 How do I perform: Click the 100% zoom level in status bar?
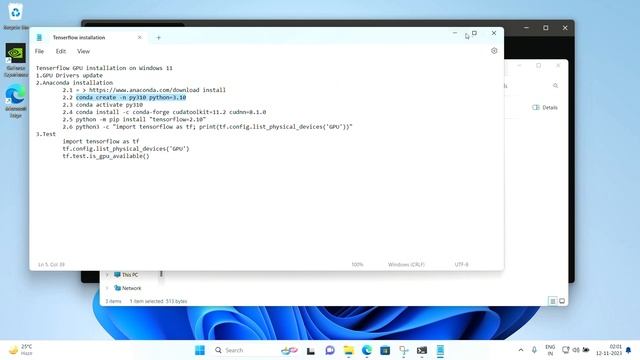coord(357,264)
